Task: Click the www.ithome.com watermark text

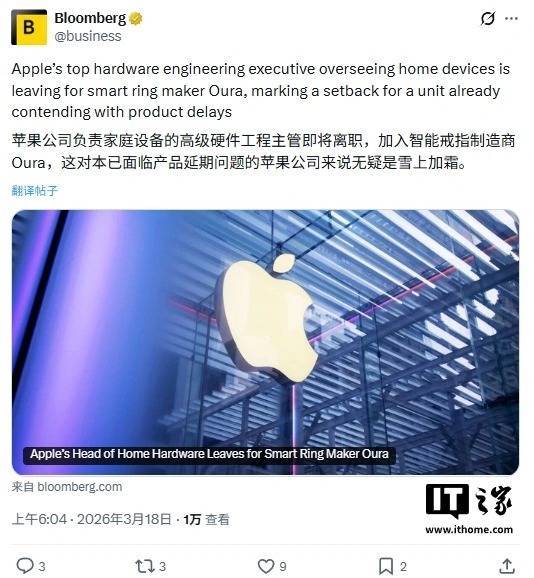Action: [x=469, y=530]
